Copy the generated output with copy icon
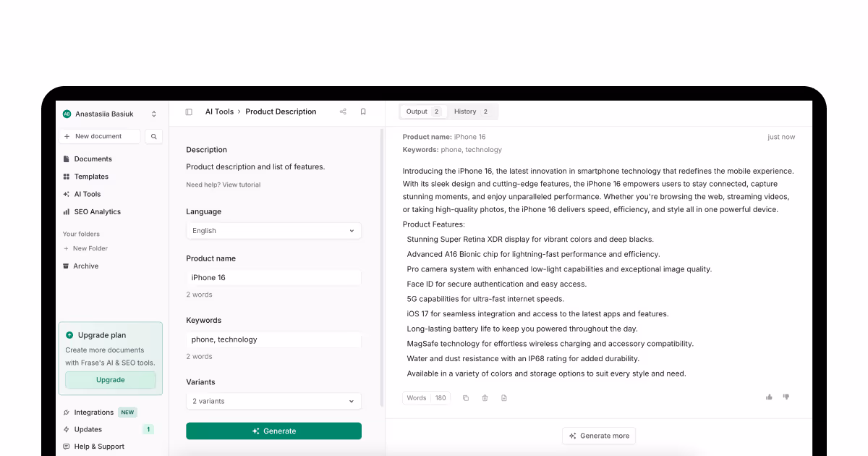 coord(466,398)
